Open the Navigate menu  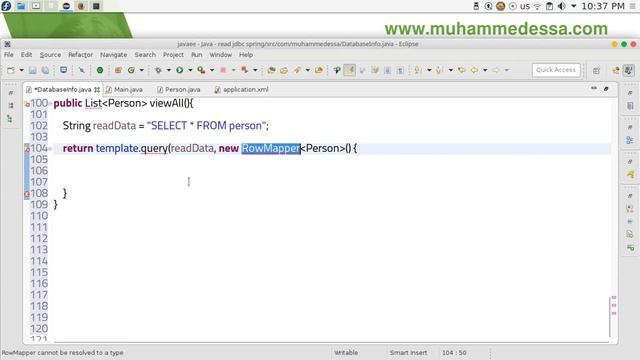pos(113,55)
